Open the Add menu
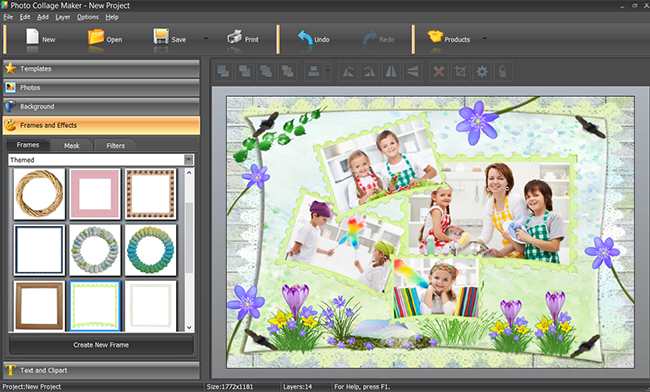 (43, 17)
